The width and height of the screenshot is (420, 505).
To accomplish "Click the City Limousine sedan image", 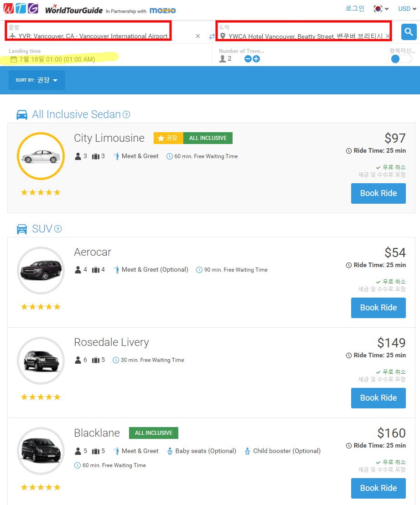I will tap(41, 156).
